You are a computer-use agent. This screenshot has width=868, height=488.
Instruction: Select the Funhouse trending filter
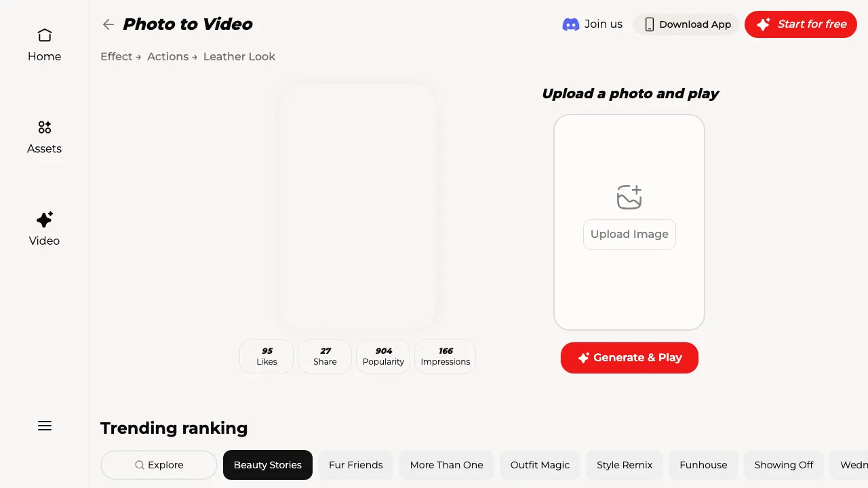pos(703,465)
